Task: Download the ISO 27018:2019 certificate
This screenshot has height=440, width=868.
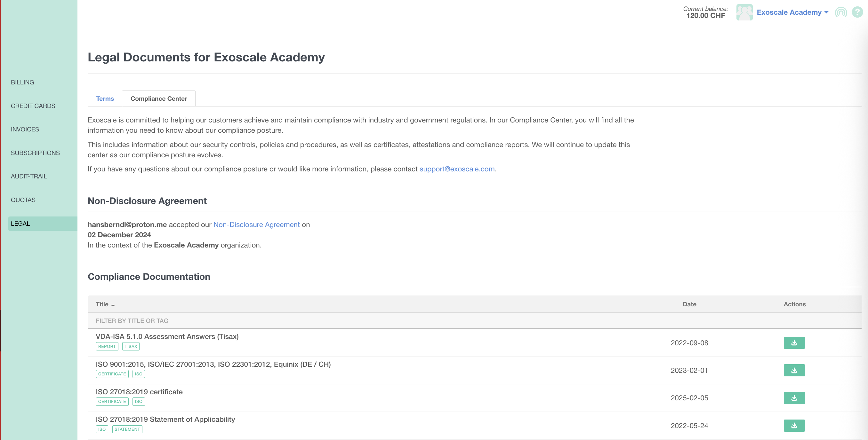Action: point(794,398)
